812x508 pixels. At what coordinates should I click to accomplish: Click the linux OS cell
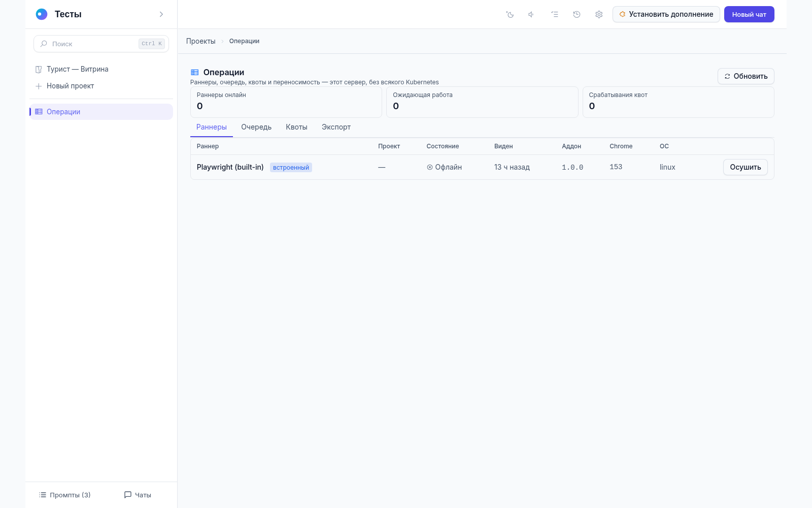click(667, 167)
